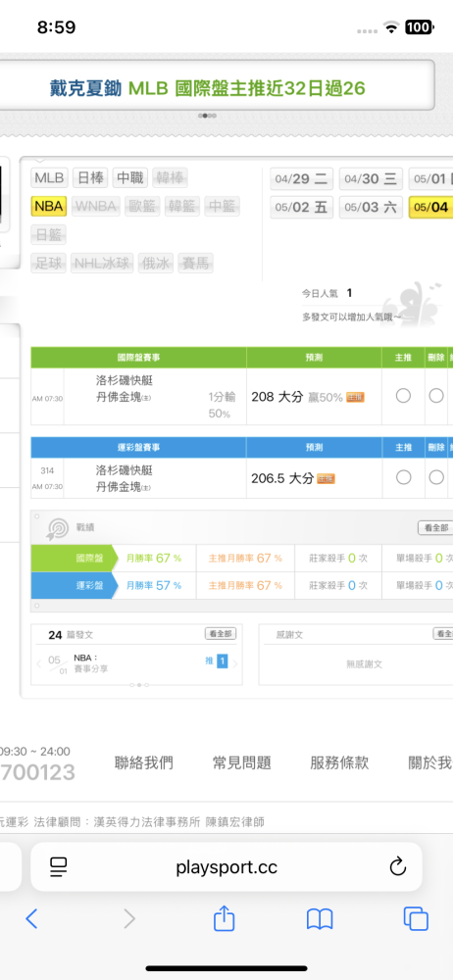The height and width of the screenshot is (980, 453).
Task: Open the page reader menu icon
Action: pos(59,866)
